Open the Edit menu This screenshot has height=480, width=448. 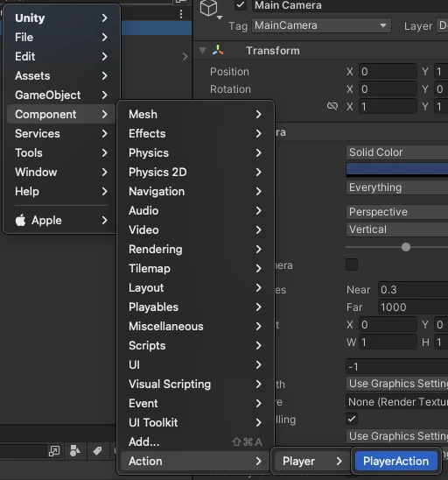click(x=61, y=56)
